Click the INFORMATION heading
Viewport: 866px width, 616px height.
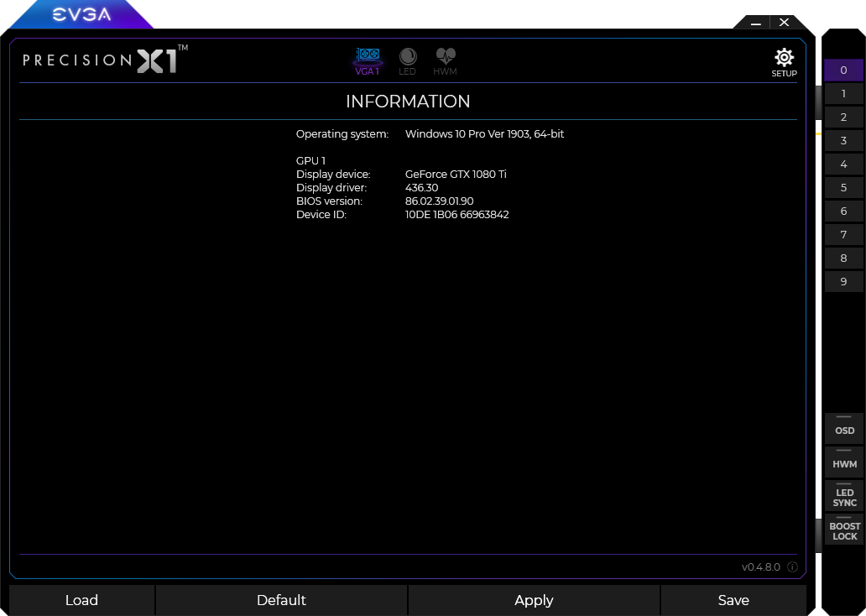408,102
